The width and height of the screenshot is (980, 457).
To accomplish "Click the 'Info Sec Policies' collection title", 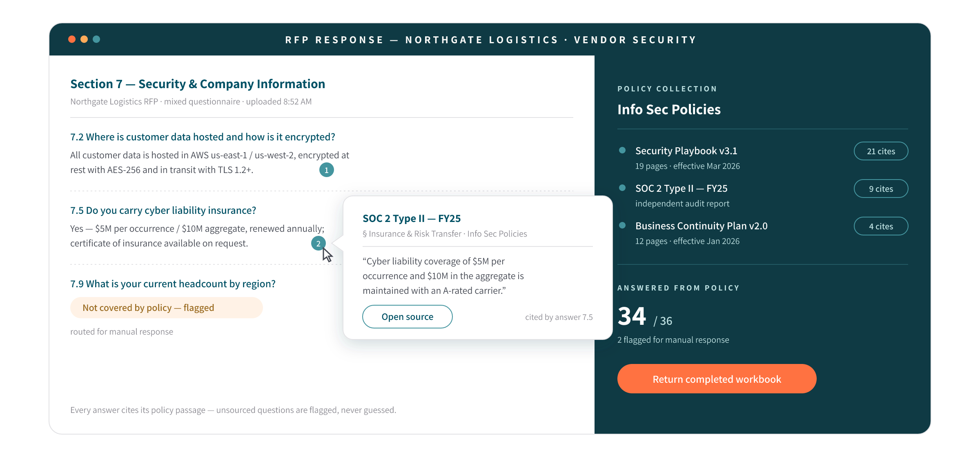I will [x=669, y=109].
